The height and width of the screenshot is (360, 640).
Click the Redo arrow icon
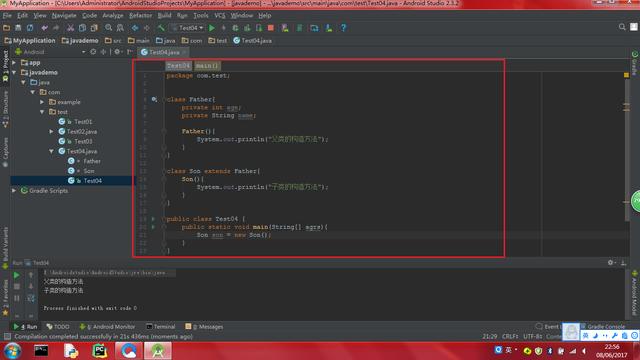point(56,28)
